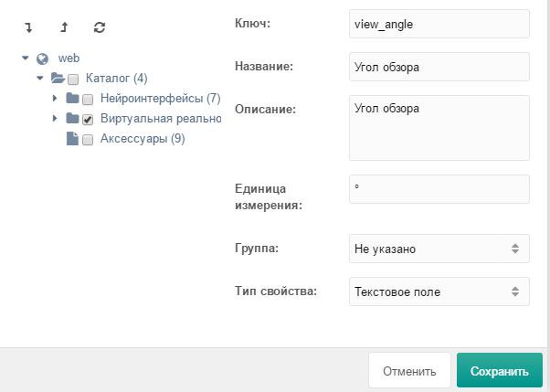Enable the Нейроинтерфейсы checkbox
The width and height of the screenshot is (550, 392).
point(88,100)
